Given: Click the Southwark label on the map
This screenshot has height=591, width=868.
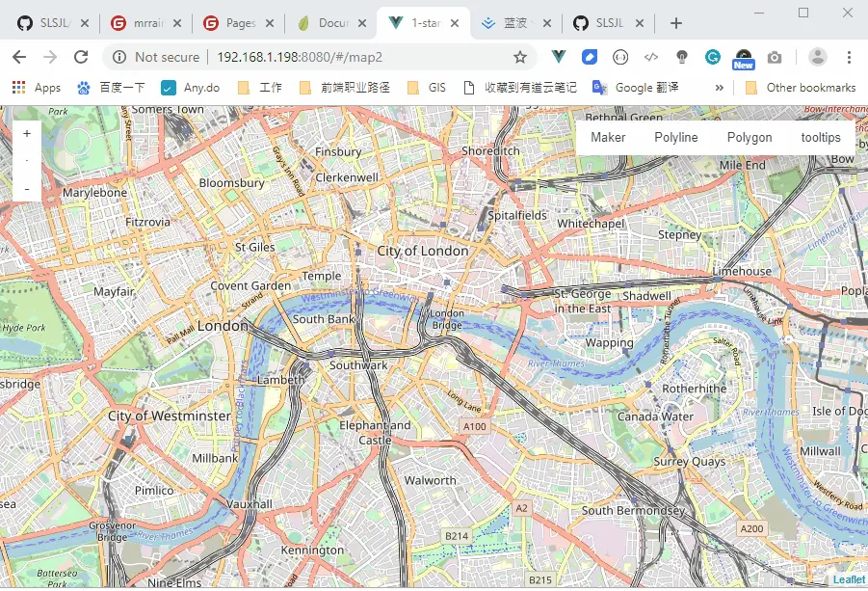Looking at the screenshot, I should [x=358, y=365].
